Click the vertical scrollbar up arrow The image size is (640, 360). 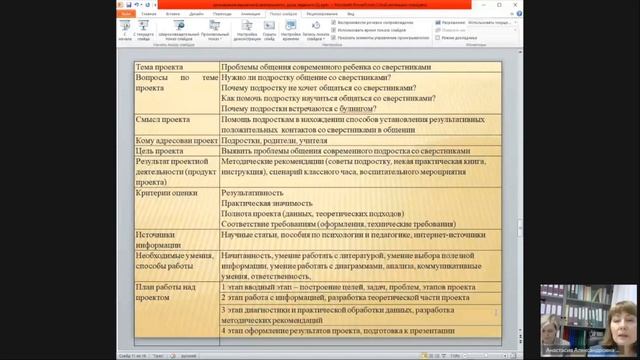[520, 52]
